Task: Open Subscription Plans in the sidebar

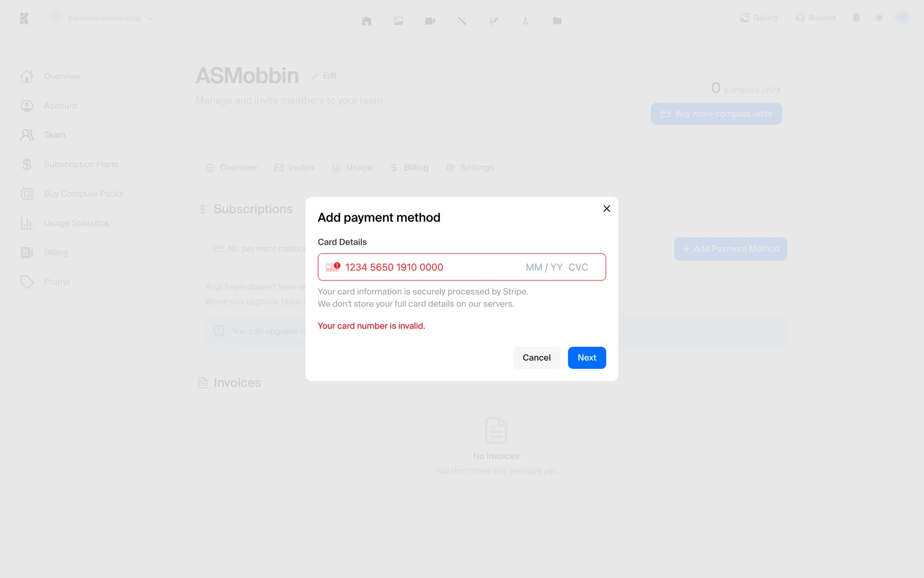Action: 80,164
